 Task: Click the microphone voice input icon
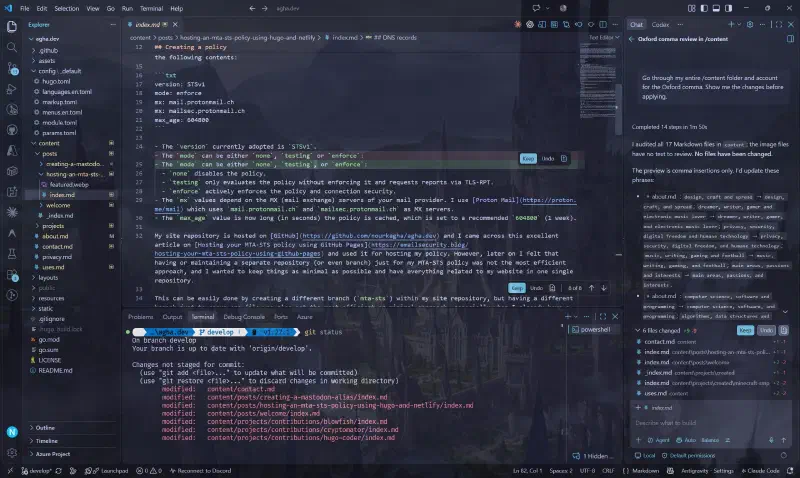pos(771,440)
